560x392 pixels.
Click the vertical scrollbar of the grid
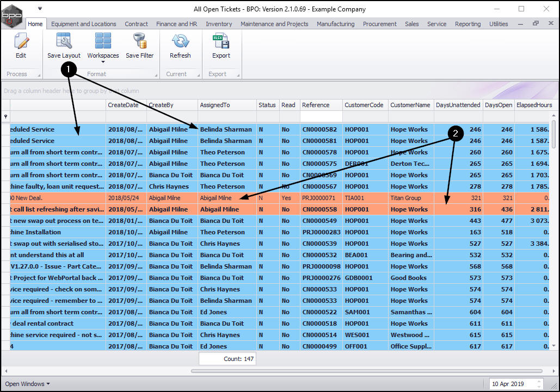(x=553, y=134)
